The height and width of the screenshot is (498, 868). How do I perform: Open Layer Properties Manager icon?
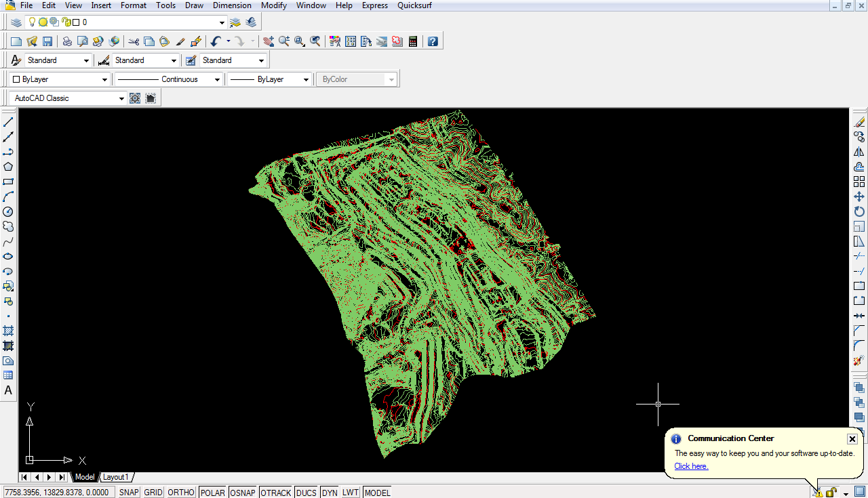(x=16, y=22)
